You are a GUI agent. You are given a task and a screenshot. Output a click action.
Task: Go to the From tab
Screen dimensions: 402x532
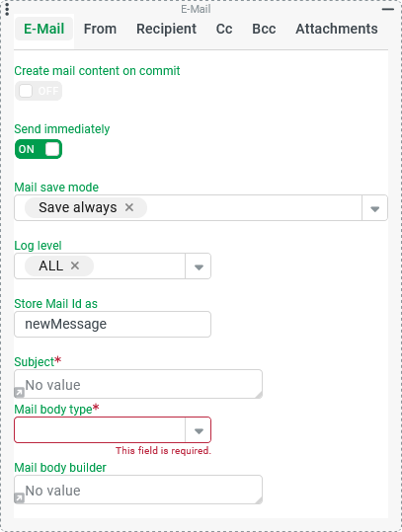click(100, 29)
